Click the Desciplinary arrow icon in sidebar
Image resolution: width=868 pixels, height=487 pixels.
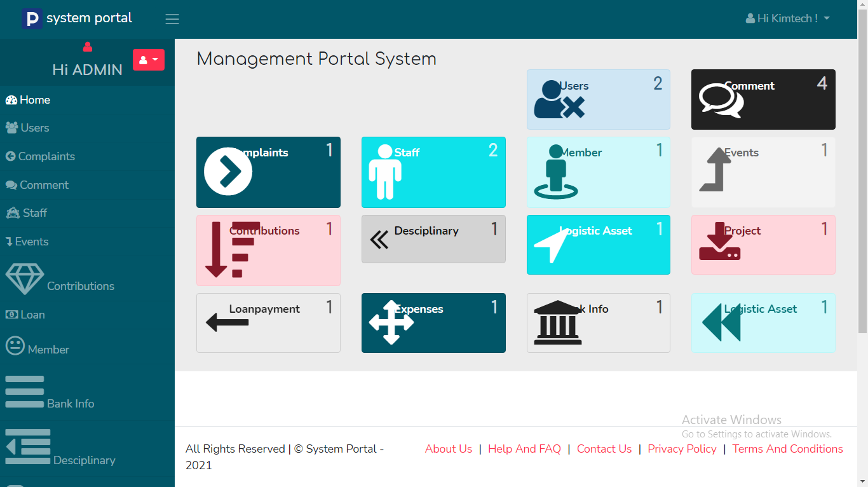[x=28, y=446]
